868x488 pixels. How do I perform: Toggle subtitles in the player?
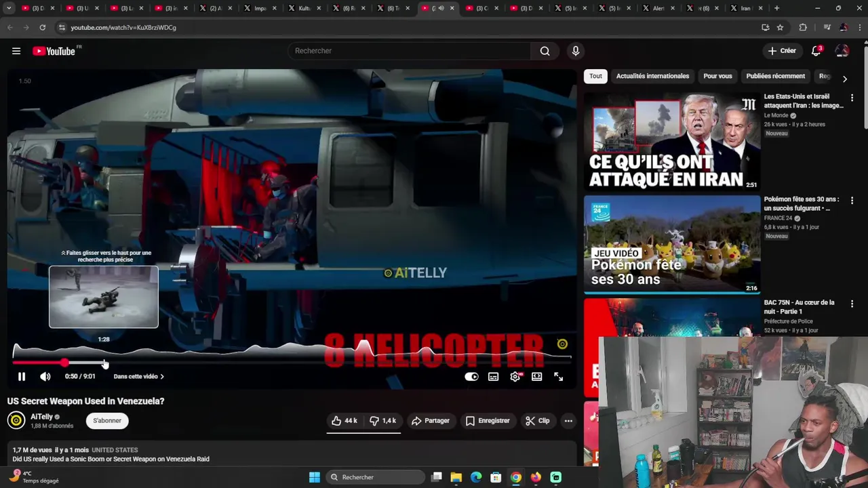coord(493,376)
